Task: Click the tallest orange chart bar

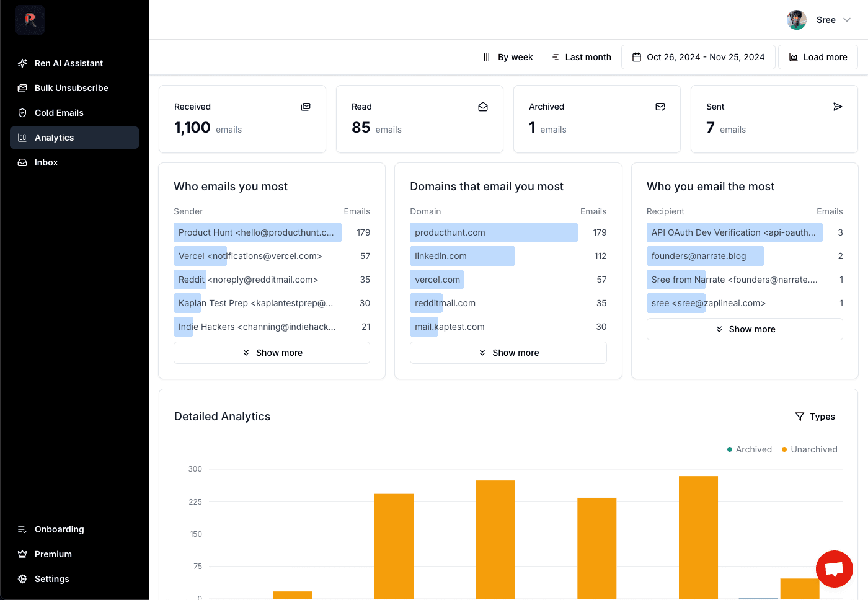Action: pos(698,537)
